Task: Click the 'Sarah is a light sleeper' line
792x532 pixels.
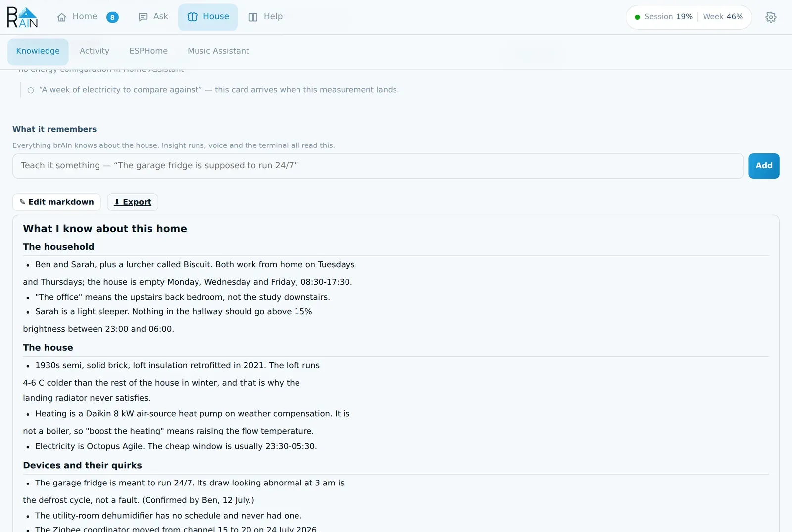Action: tap(174, 312)
